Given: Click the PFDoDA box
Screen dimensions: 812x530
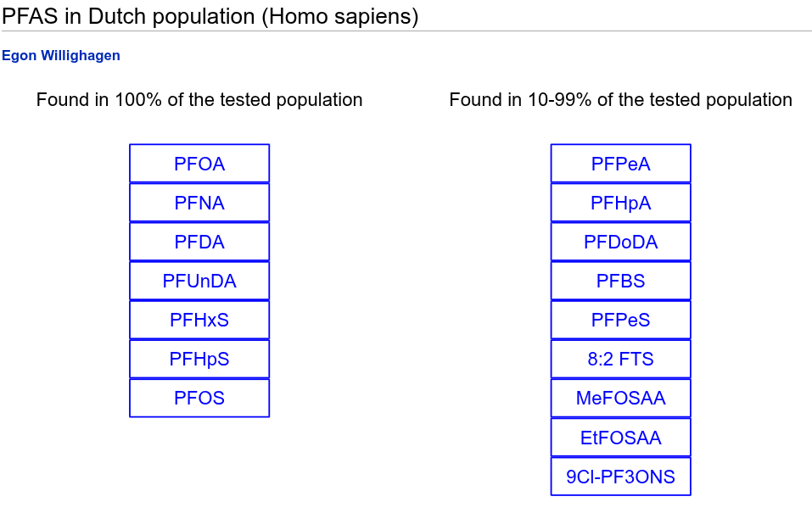Looking at the screenshot, I should (x=620, y=242).
